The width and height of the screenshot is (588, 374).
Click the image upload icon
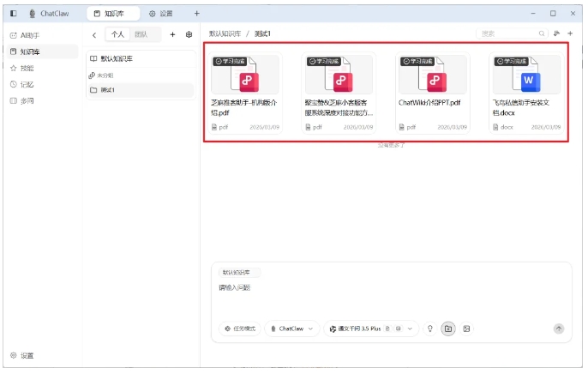click(x=466, y=329)
